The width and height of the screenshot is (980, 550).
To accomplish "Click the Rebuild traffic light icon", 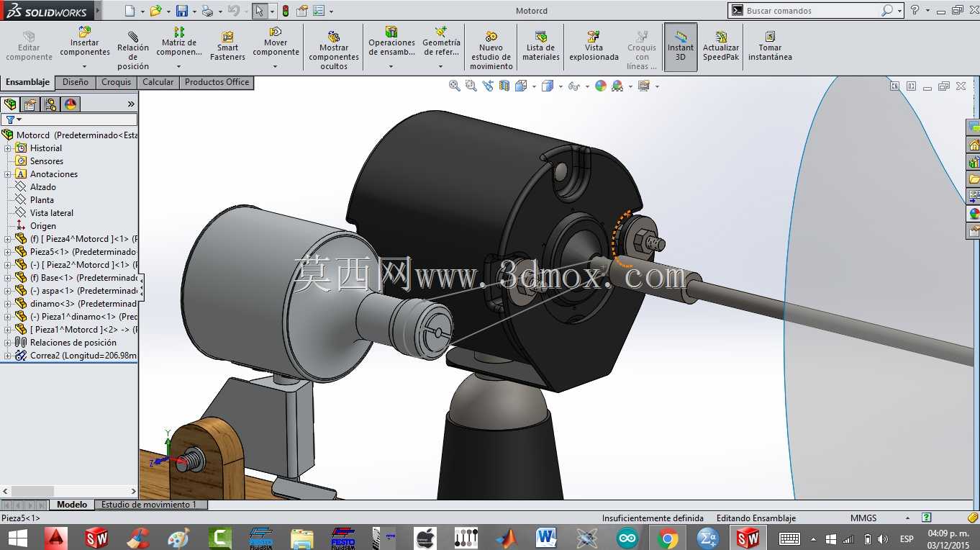I will (x=286, y=11).
